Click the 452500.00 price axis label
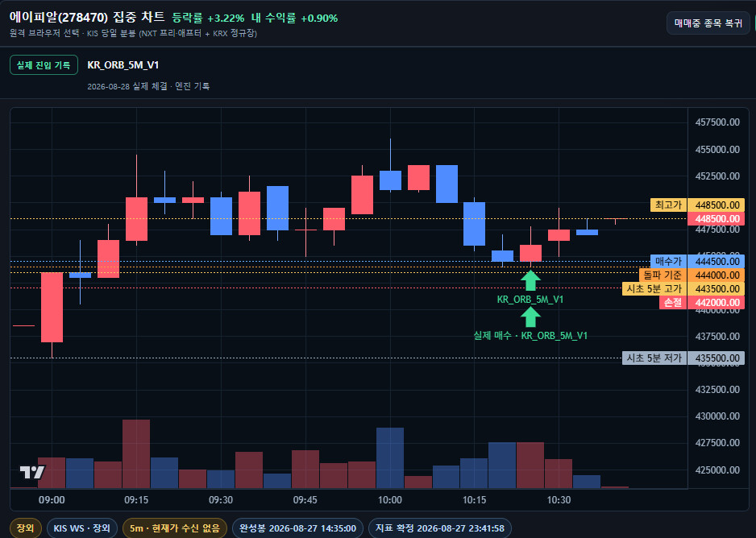 point(717,176)
